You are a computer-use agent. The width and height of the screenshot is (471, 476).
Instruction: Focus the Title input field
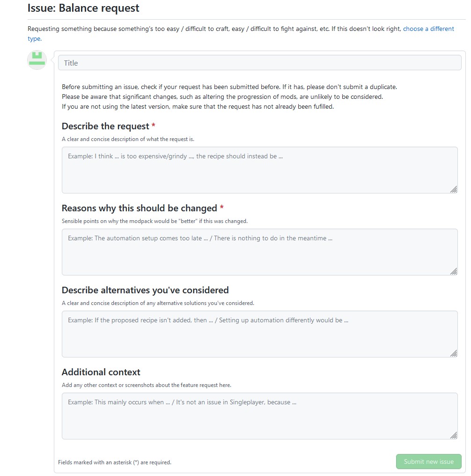click(259, 63)
